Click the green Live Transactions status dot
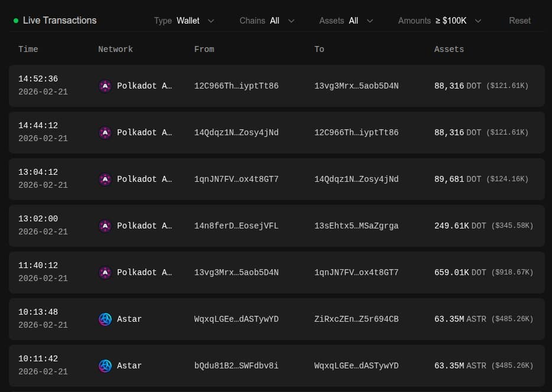 16,21
